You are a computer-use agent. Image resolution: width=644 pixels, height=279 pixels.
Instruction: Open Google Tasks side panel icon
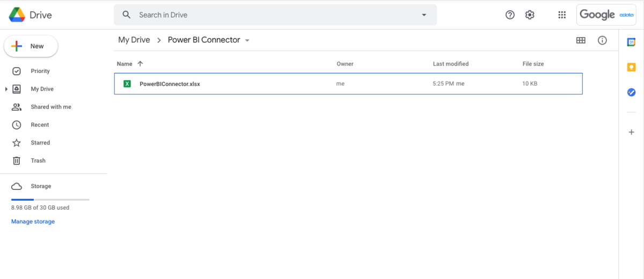[x=632, y=92]
